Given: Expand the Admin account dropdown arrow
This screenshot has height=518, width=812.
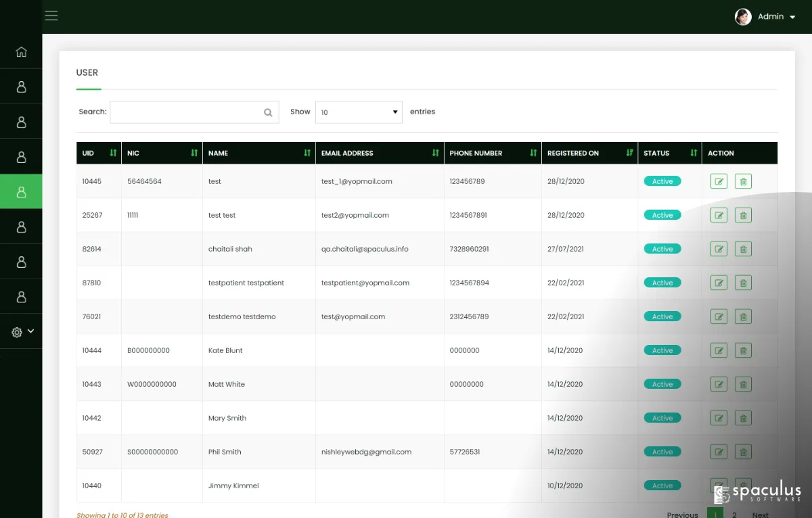Looking at the screenshot, I should click(792, 17).
